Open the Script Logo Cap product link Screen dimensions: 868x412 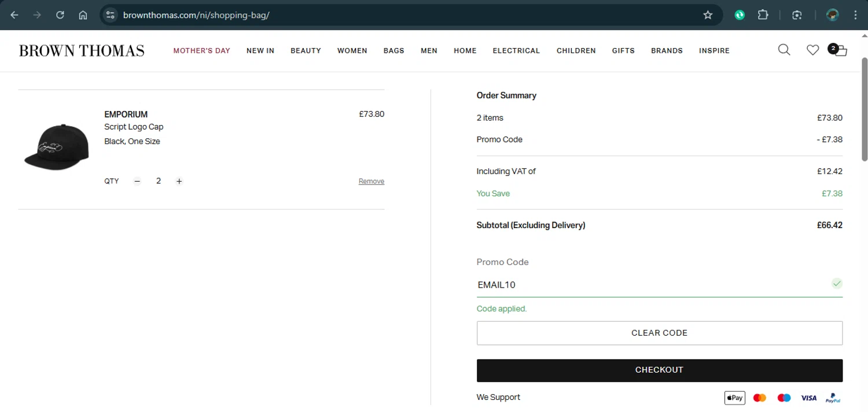point(134,127)
